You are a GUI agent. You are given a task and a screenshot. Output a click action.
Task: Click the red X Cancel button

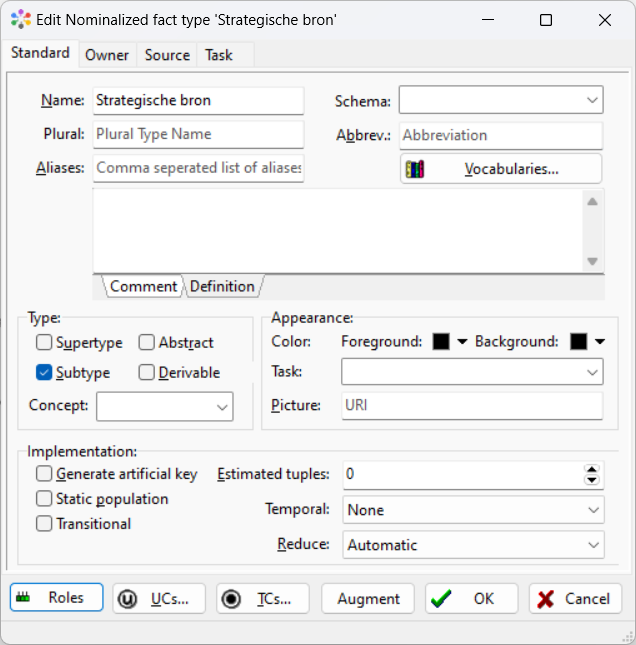tap(575, 598)
